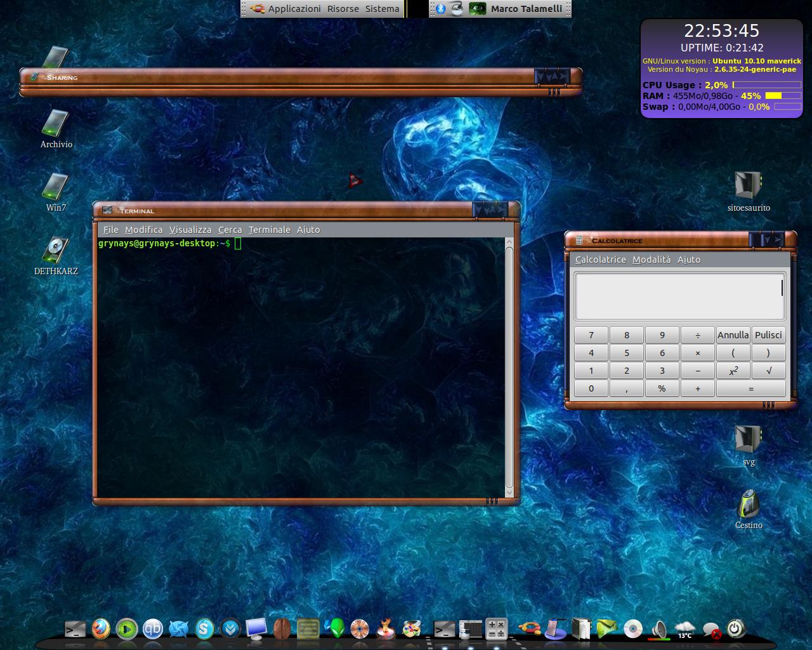Open Applicazioni menu in top panel

coord(294,9)
